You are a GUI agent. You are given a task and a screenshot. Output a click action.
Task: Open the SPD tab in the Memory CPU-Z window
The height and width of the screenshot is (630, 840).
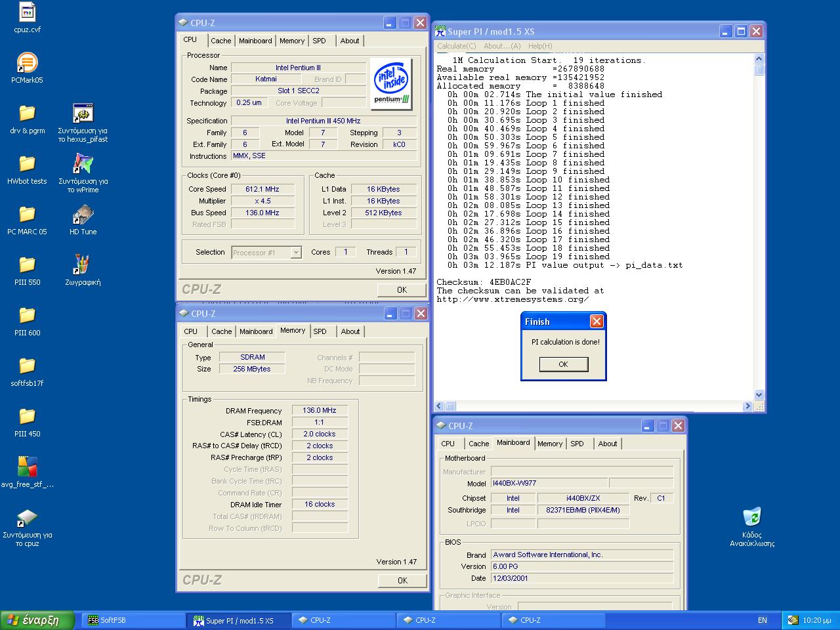pos(320,331)
